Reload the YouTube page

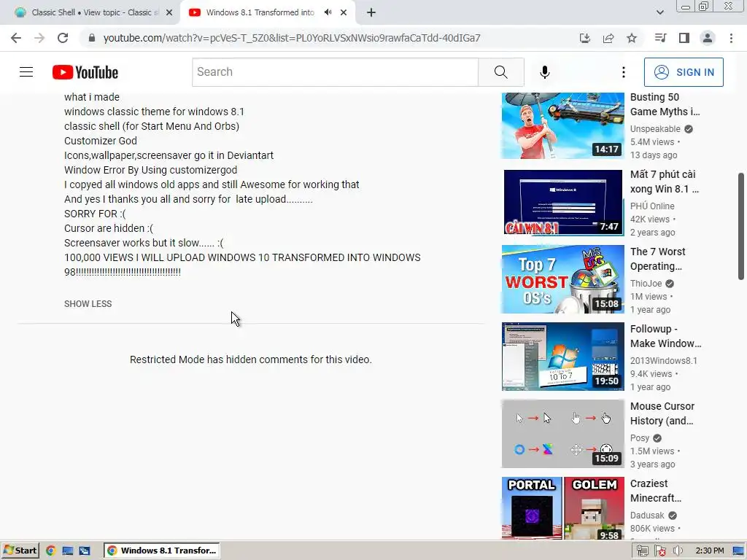pyautogui.click(x=63, y=38)
